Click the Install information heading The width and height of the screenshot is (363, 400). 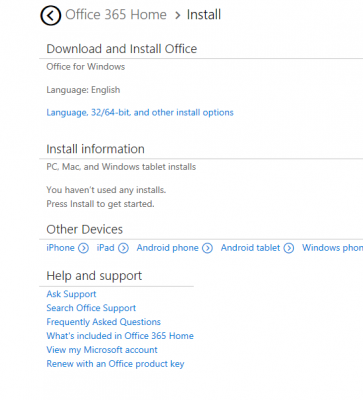(x=95, y=149)
